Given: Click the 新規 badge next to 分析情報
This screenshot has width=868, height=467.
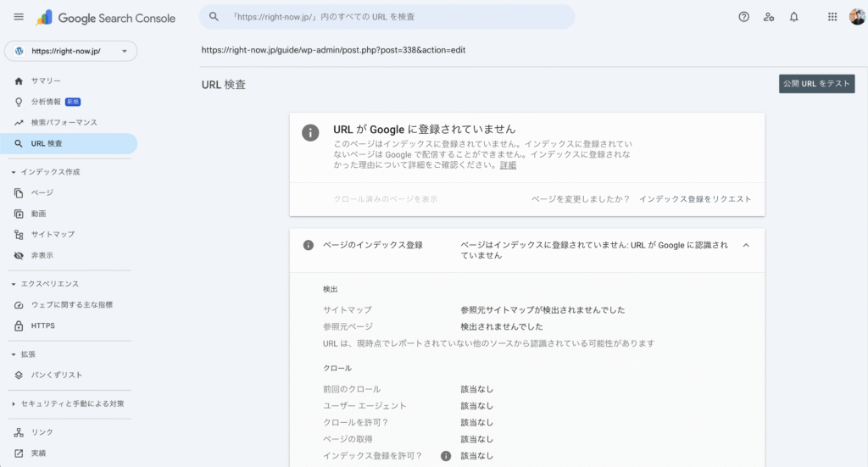Looking at the screenshot, I should click(x=73, y=102).
